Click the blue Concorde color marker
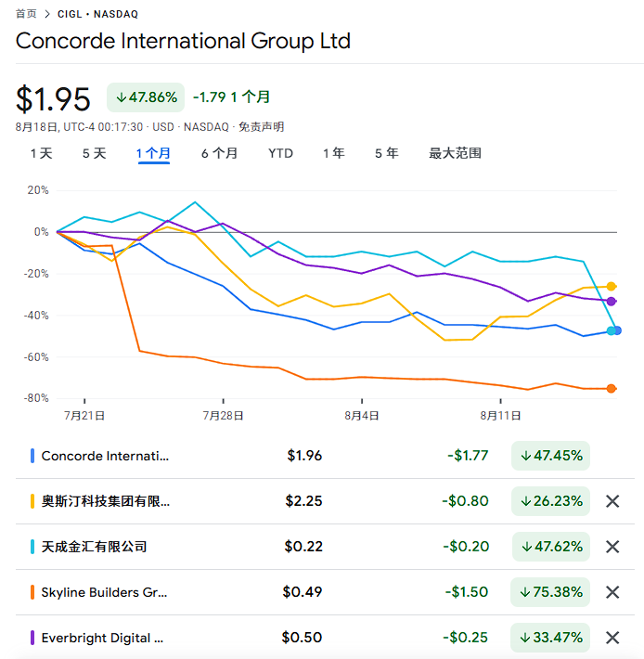Screen dimensions: 644x659 coord(32,456)
